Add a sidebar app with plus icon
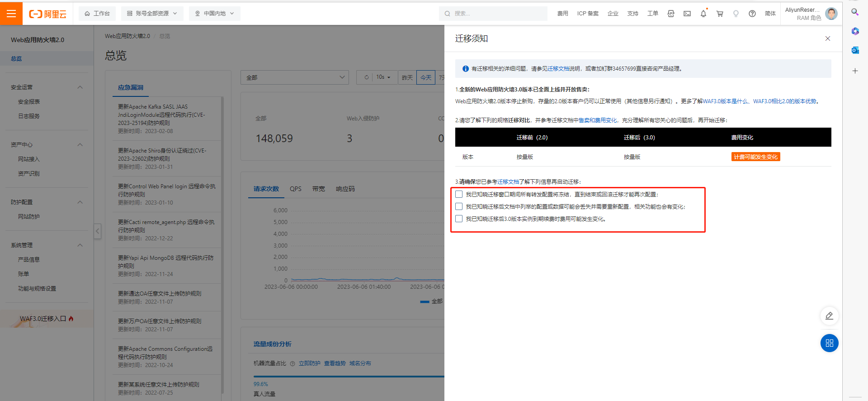The width and height of the screenshot is (868, 401). point(855,71)
